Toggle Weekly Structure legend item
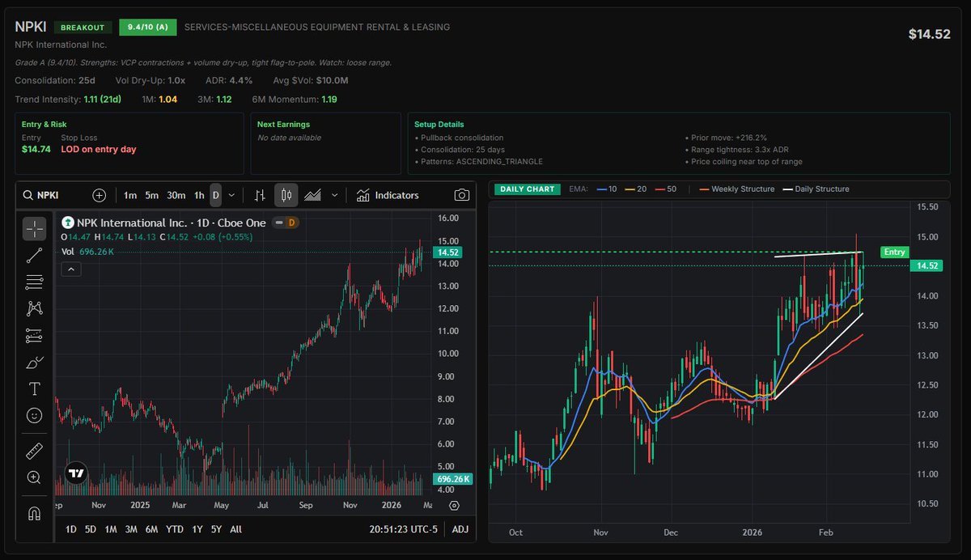The image size is (971, 560). click(x=737, y=189)
